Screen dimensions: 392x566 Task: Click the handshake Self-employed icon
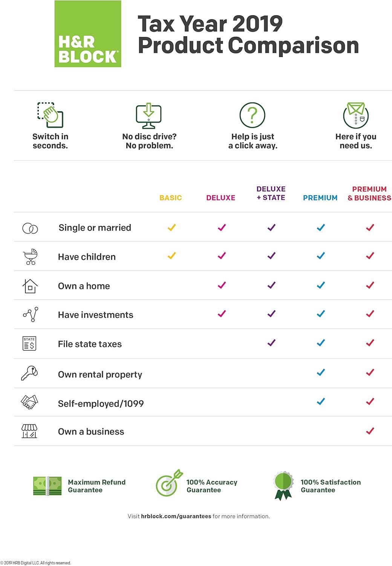(29, 402)
